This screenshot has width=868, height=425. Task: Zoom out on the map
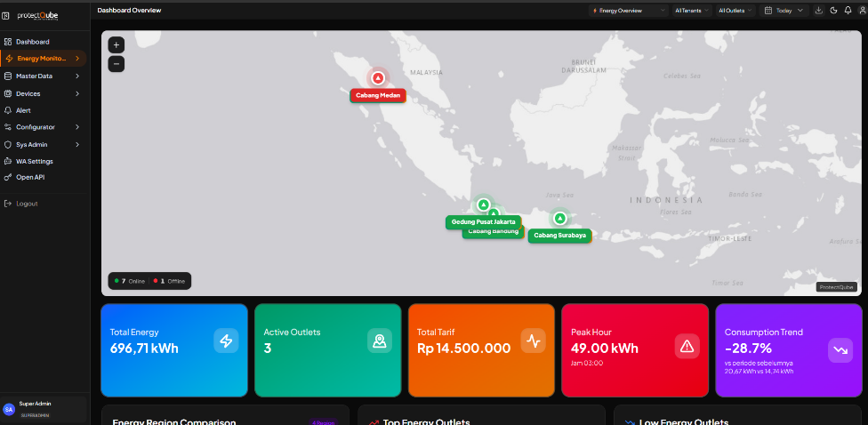(117, 64)
